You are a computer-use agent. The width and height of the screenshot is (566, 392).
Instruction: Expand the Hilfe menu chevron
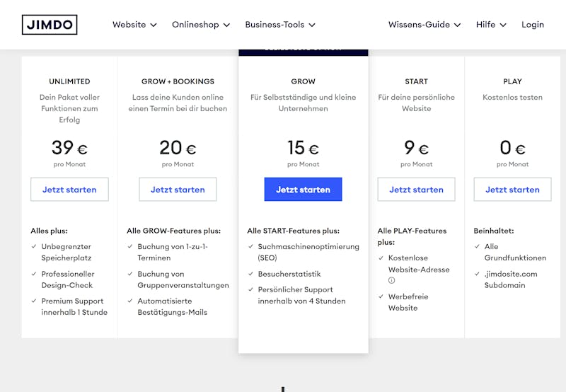point(503,25)
